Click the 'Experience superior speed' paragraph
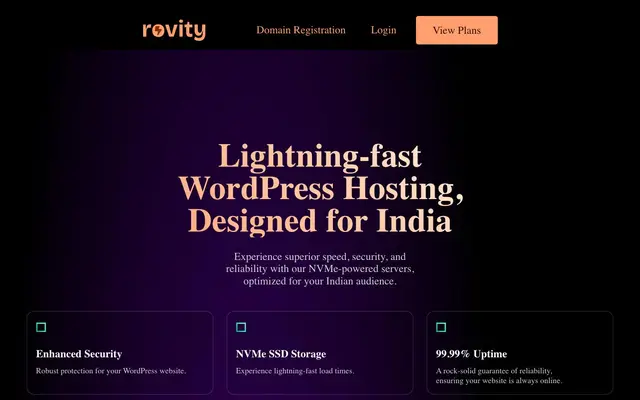Viewport: 640px width, 400px height. 320,269
